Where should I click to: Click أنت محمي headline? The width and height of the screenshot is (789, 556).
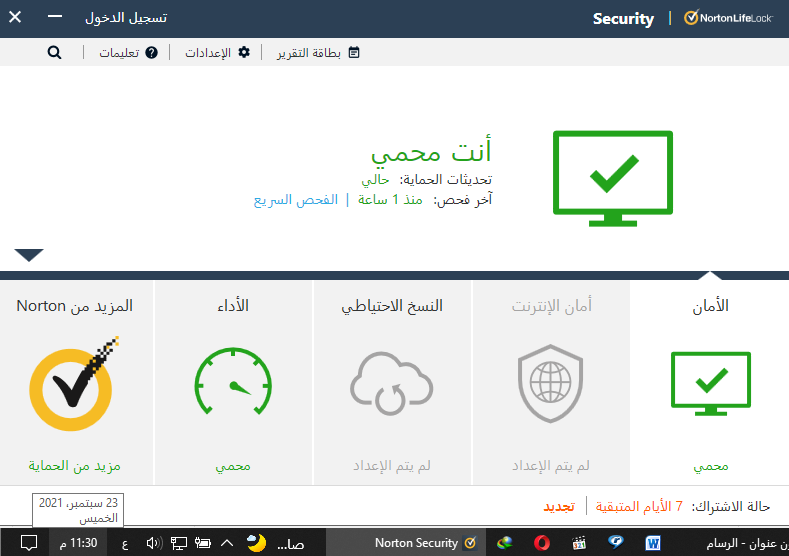[431, 151]
